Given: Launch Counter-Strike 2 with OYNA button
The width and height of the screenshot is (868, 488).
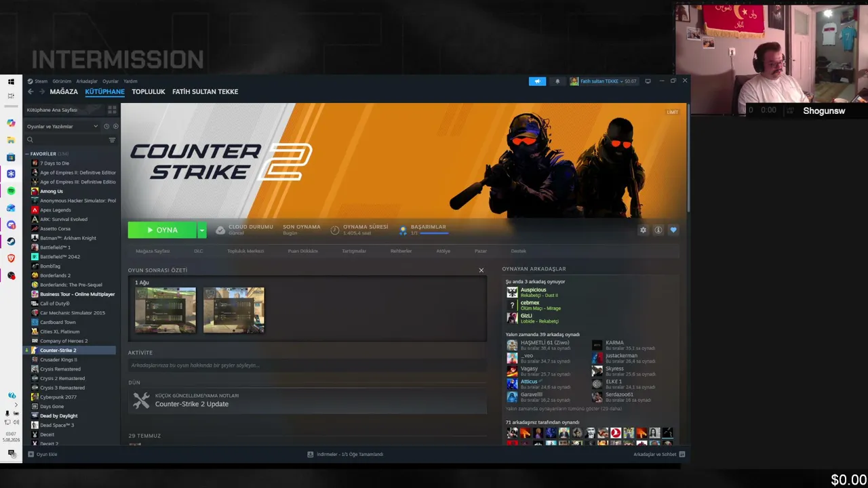Looking at the screenshot, I should click(x=162, y=230).
